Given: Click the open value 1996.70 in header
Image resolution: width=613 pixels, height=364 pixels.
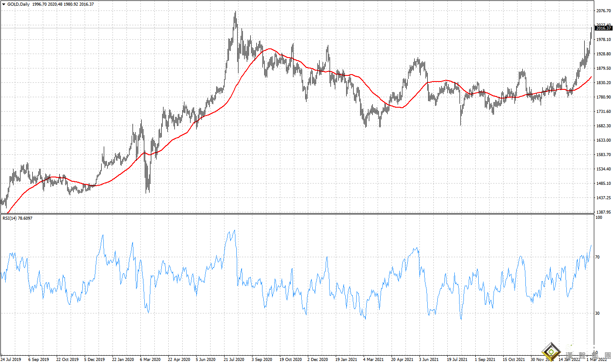Looking at the screenshot, I should [x=39, y=4].
